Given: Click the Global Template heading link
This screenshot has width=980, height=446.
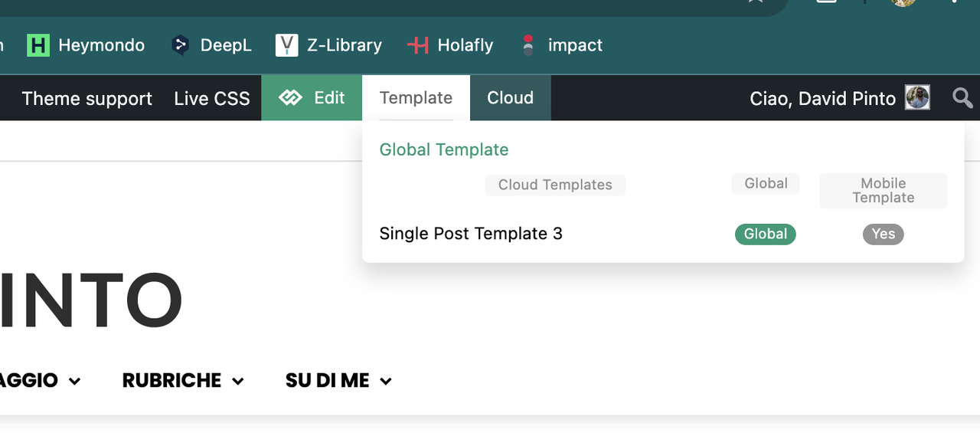Looking at the screenshot, I should point(444,149).
